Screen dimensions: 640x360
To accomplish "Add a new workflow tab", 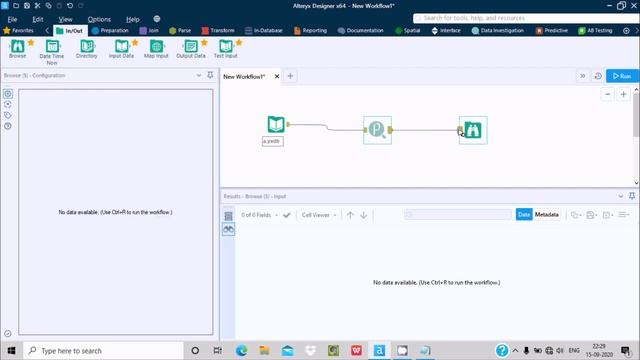I will (x=290, y=76).
